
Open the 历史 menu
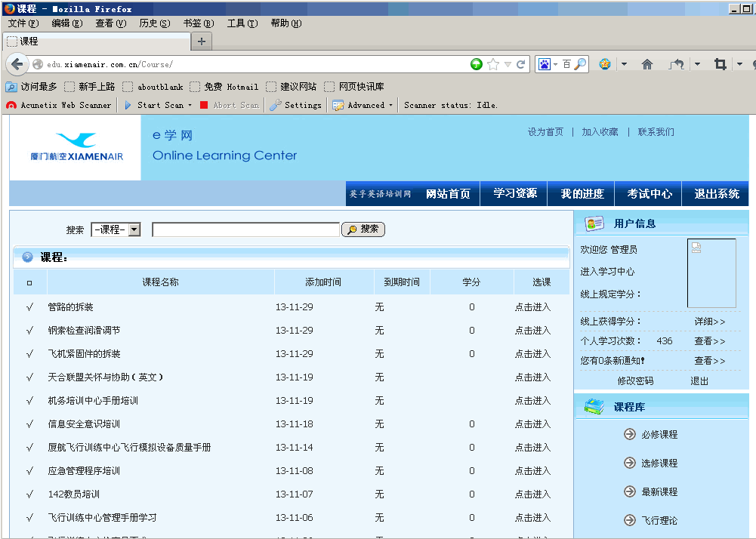coord(155,23)
